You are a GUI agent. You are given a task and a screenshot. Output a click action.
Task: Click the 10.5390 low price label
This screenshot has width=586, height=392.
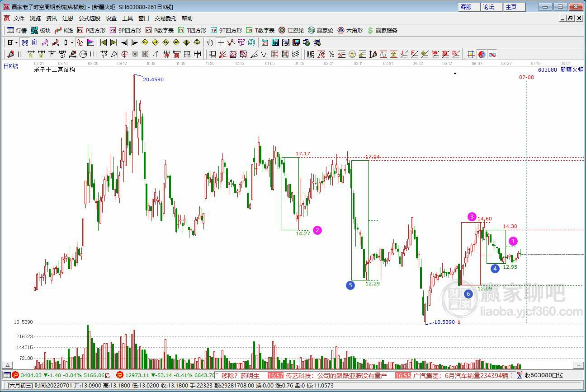click(x=445, y=322)
